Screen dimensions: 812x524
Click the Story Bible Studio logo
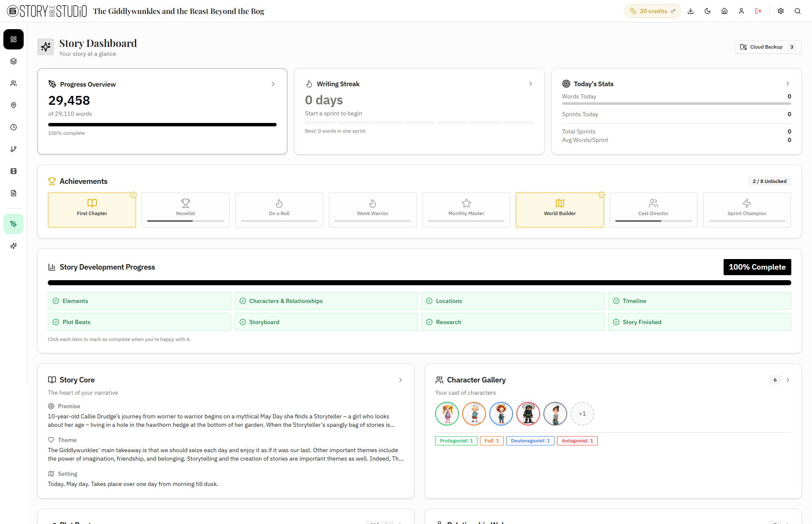point(47,11)
